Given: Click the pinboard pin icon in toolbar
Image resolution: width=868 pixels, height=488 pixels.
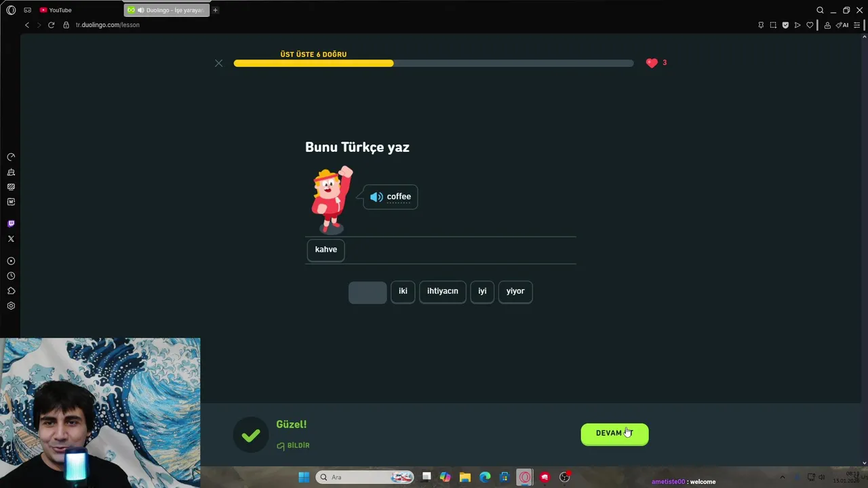Looking at the screenshot, I should tap(761, 25).
